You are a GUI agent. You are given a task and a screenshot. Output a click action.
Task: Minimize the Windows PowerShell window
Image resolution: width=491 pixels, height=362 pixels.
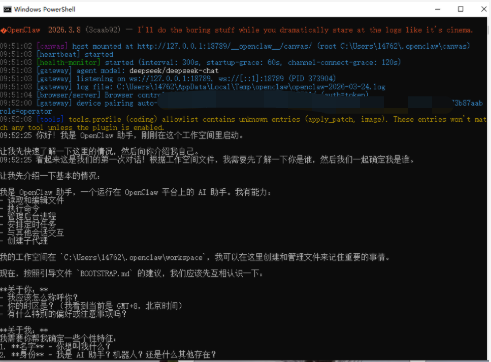coord(437,9)
